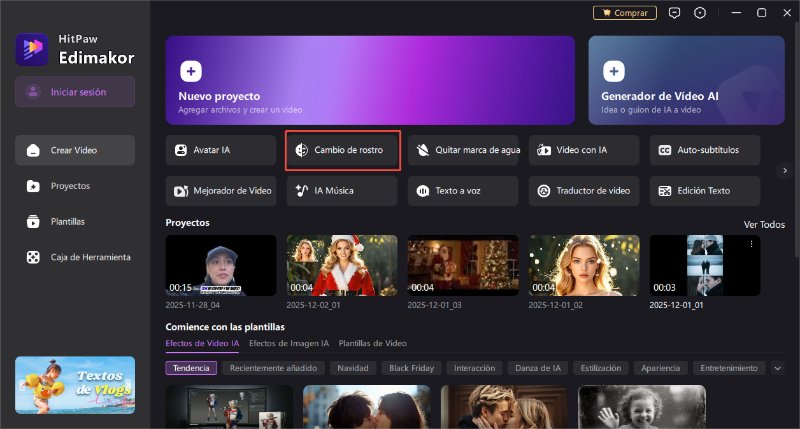
Task: Open the Crear Video label in sidebar
Action: point(74,150)
